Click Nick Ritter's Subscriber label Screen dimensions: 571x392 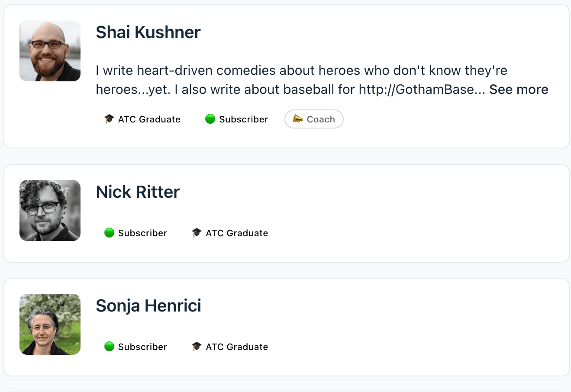[x=142, y=233]
